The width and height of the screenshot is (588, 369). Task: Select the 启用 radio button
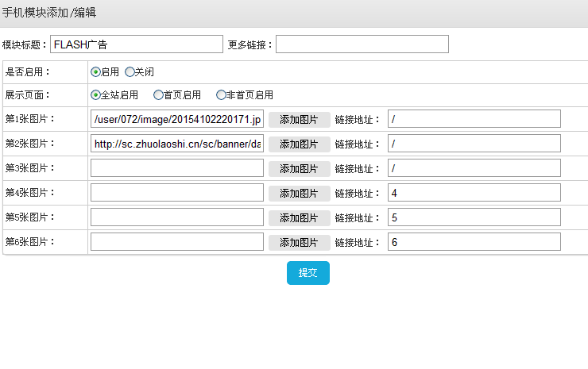click(x=96, y=72)
